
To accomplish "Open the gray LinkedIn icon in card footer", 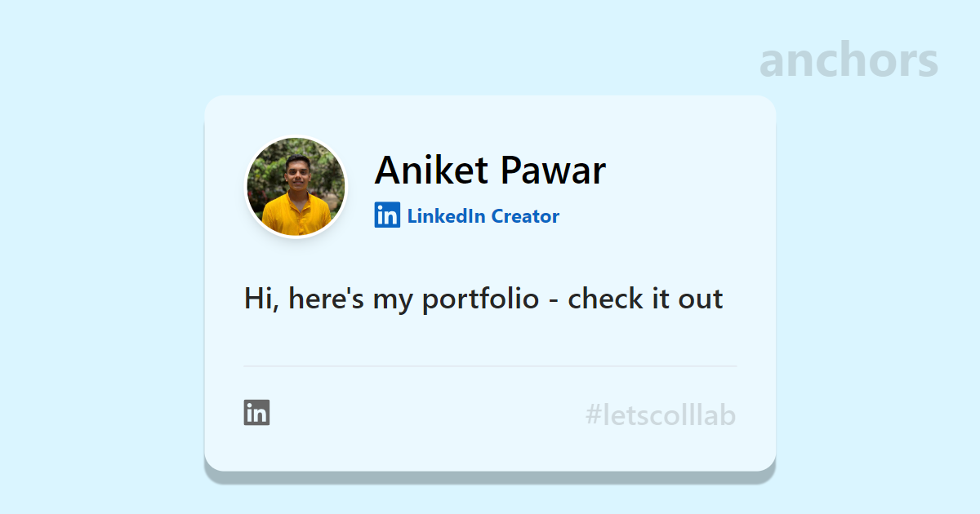I will coord(256,413).
